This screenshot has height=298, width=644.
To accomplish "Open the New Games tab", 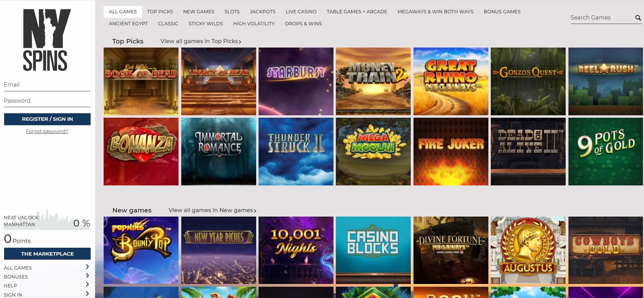I will [199, 12].
